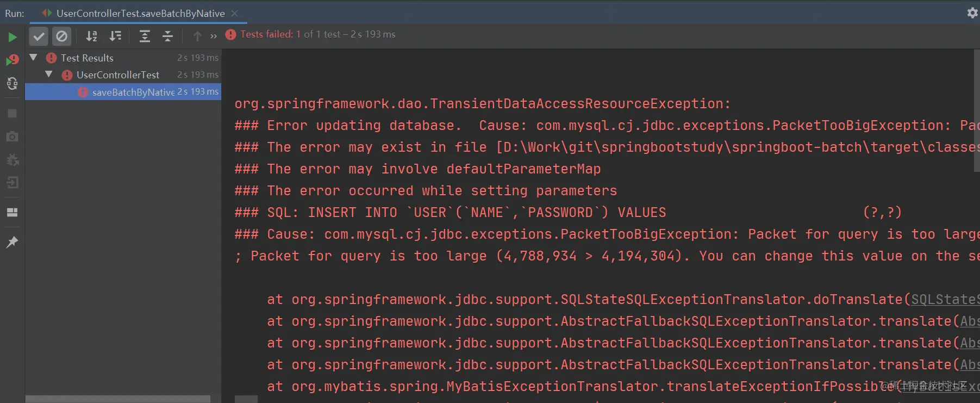Click the Stop process square icon
Screen dimensions: 980x403
coord(12,113)
